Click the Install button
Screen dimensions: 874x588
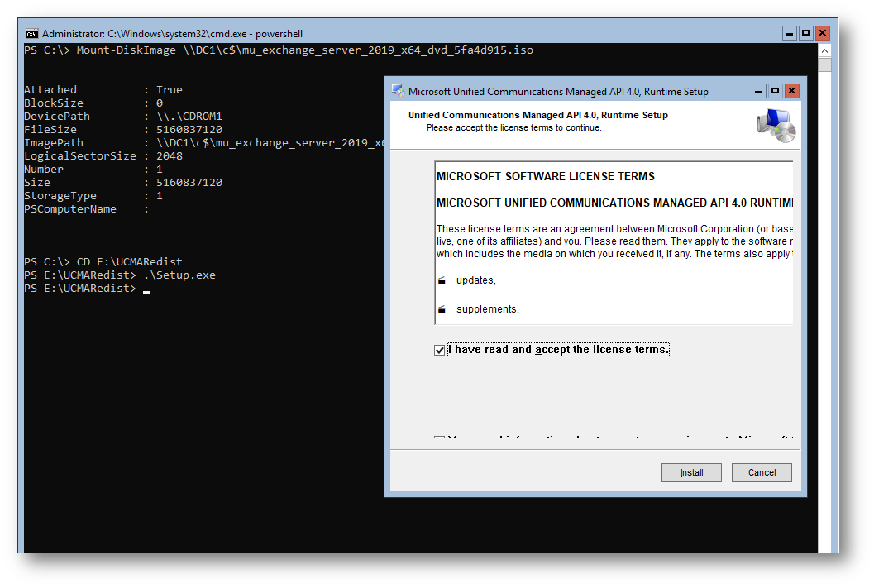click(x=691, y=472)
